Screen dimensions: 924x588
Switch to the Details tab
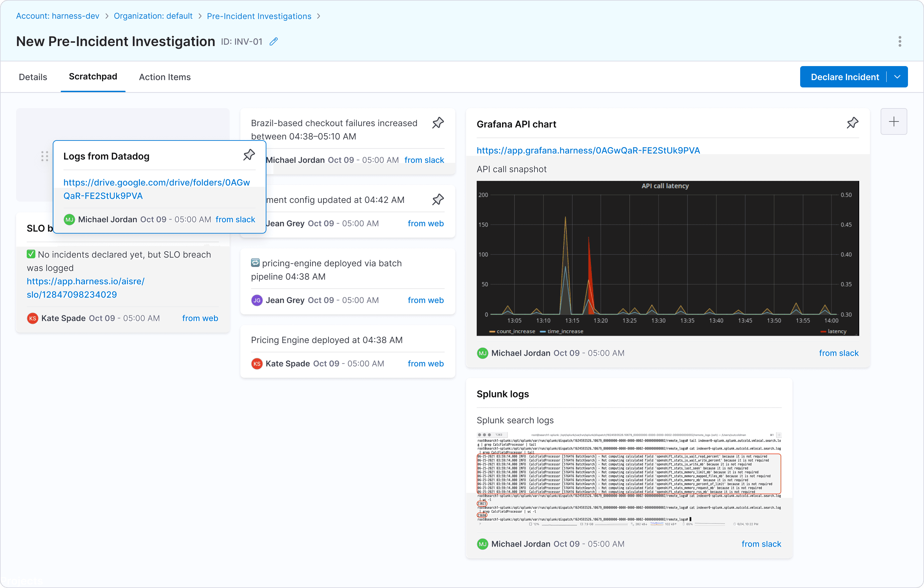click(33, 77)
